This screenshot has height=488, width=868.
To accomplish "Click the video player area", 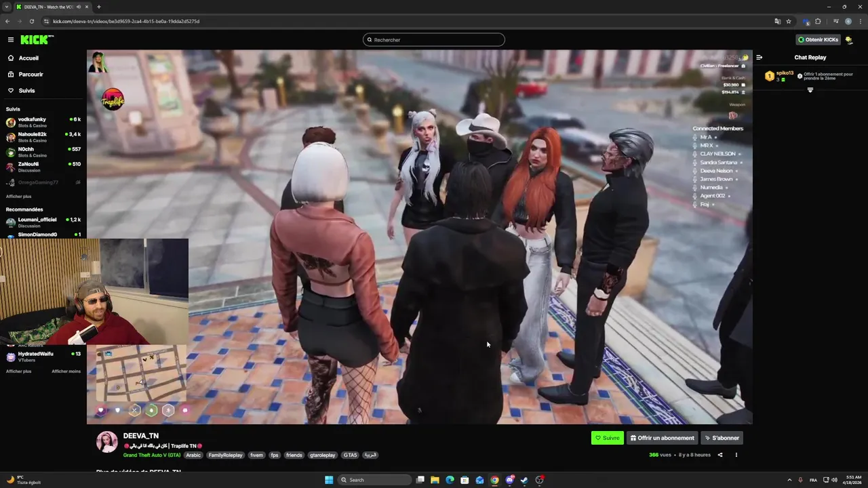I will click(x=419, y=237).
